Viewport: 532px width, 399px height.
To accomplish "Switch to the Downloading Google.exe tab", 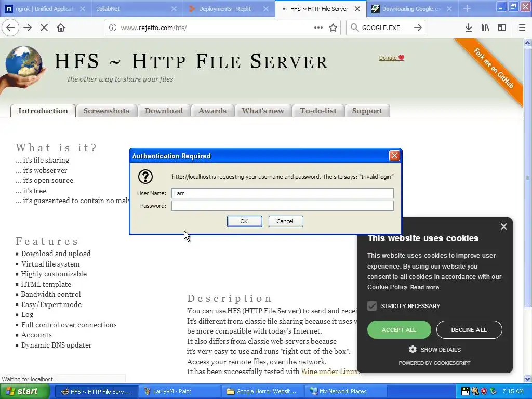I will [412, 9].
